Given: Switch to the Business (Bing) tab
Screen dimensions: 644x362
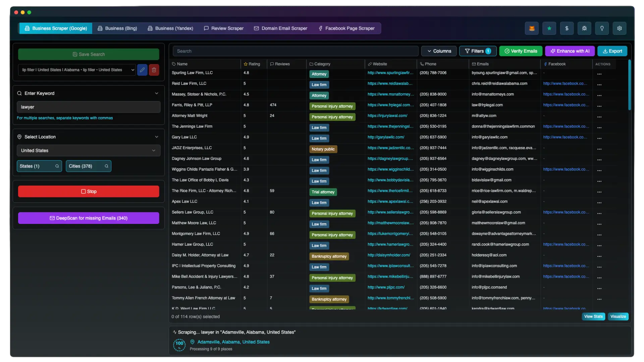Looking at the screenshot, I should click(117, 28).
